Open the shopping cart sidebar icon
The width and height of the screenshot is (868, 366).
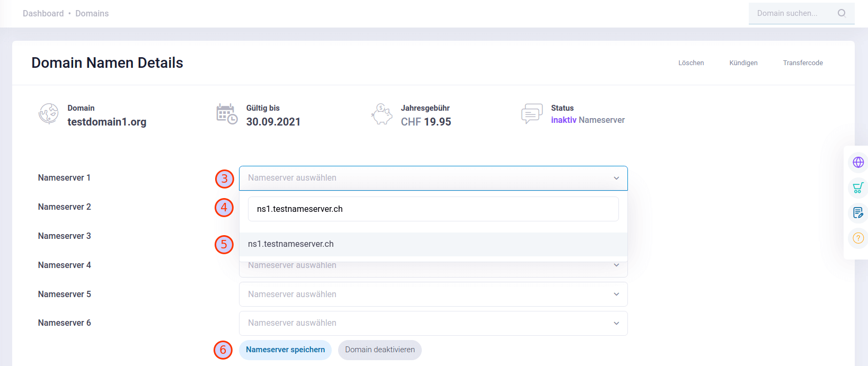coord(858,188)
